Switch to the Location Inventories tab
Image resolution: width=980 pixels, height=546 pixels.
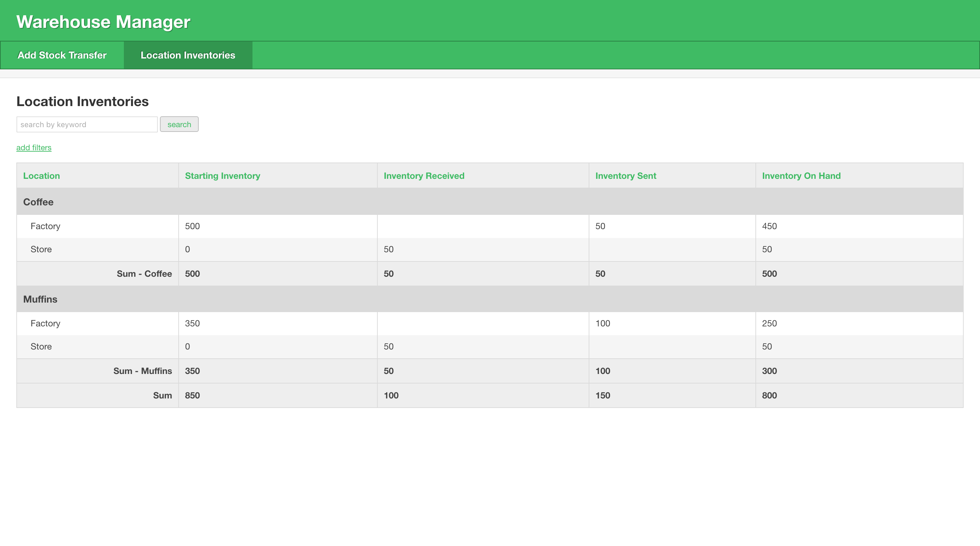[188, 55]
